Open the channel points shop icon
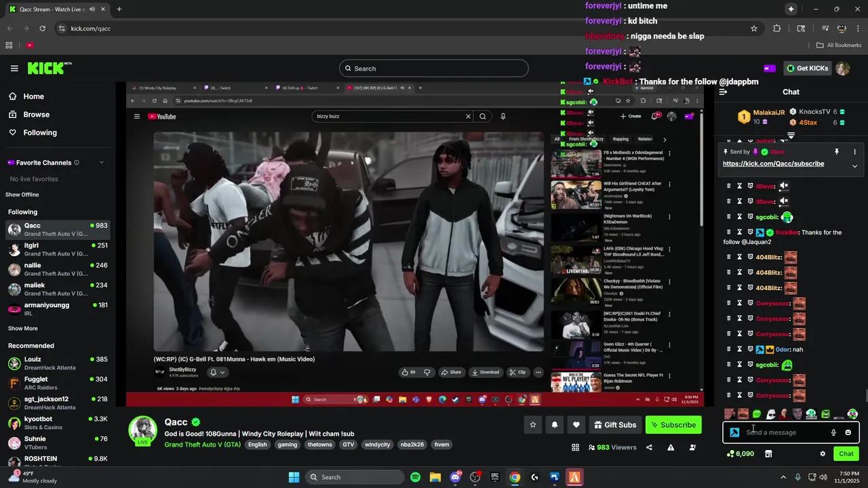The width and height of the screenshot is (868, 488). [x=768, y=454]
